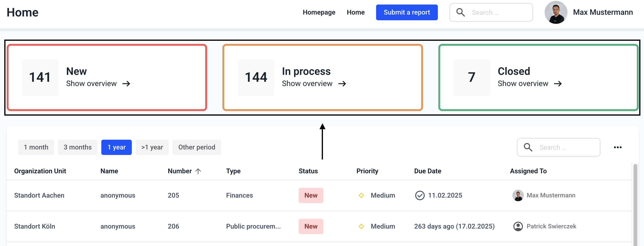Select the 3 months period filter
The width and height of the screenshot is (644, 246).
click(77, 147)
